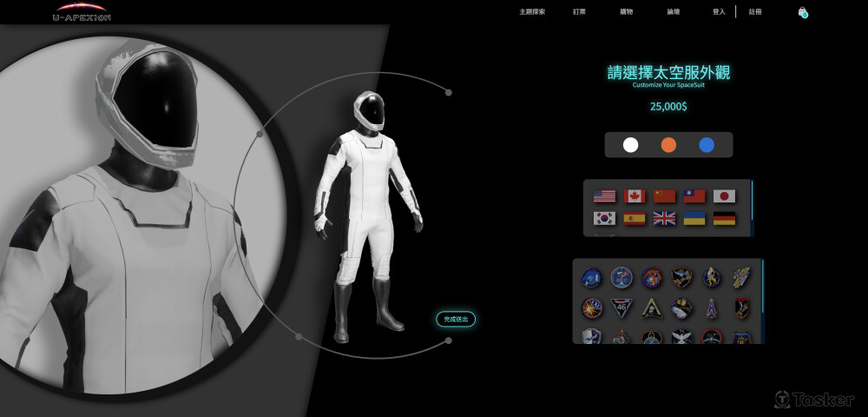Image resolution: width=868 pixels, height=417 pixels.
Task: Select the United States flag patch
Action: (604, 196)
